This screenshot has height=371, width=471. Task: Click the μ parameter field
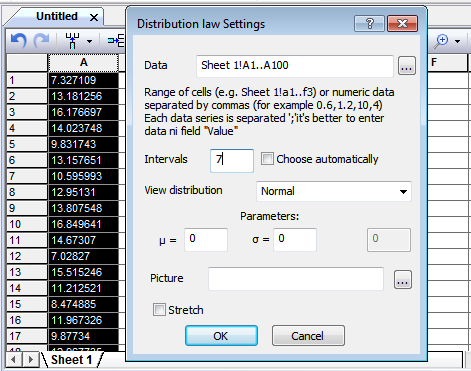pos(206,239)
